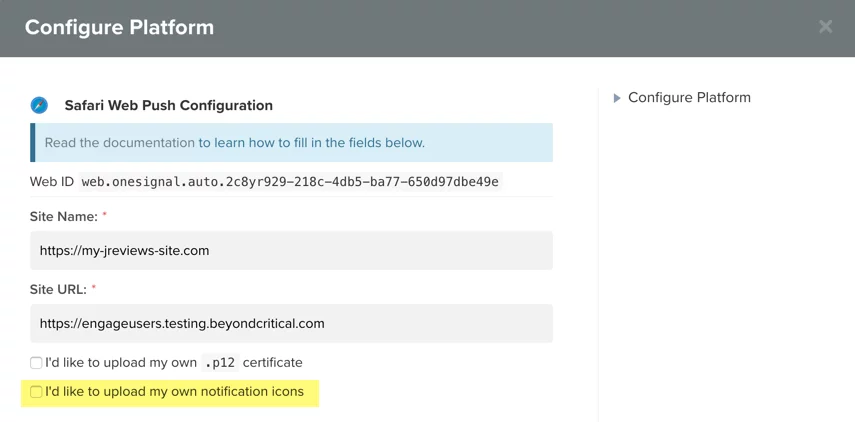Image resolution: width=855 pixels, height=422 pixels.
Task: Tick the upload own notification icons checkbox
Action: (x=36, y=392)
